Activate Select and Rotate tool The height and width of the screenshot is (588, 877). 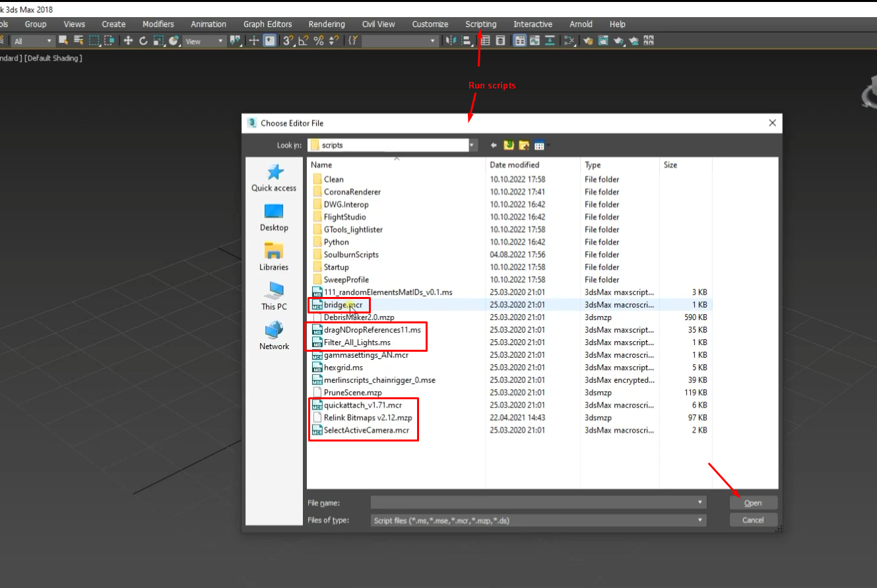143,41
